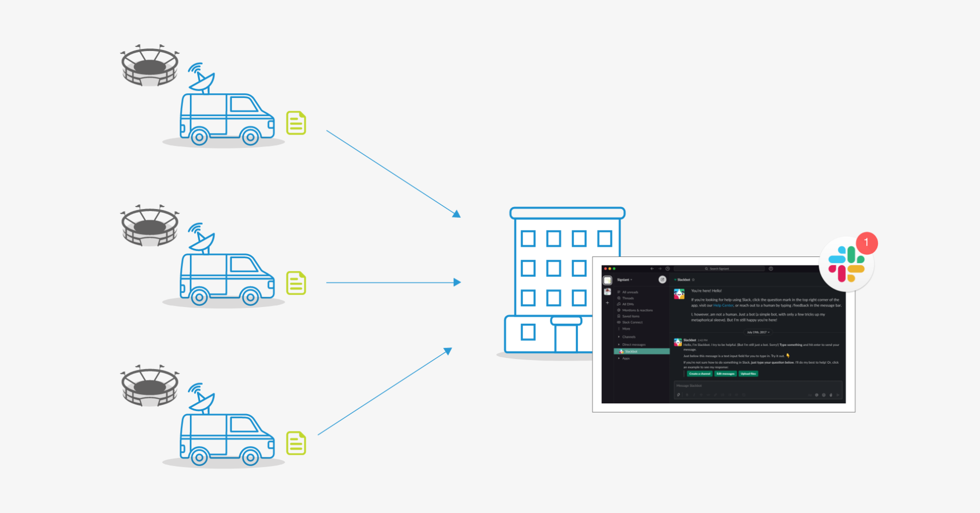
Task: Expand the Apps section
Action: coord(624,358)
